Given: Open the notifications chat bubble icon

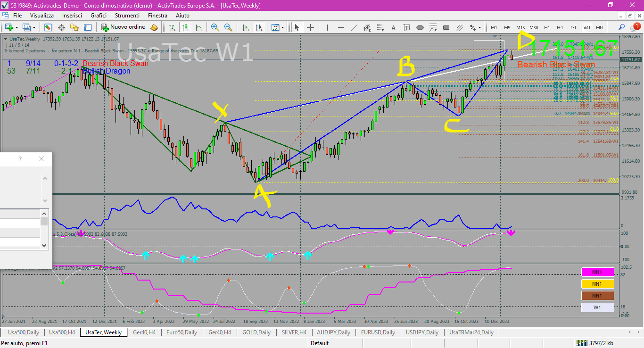Looking at the screenshot, I should tap(636, 27).
